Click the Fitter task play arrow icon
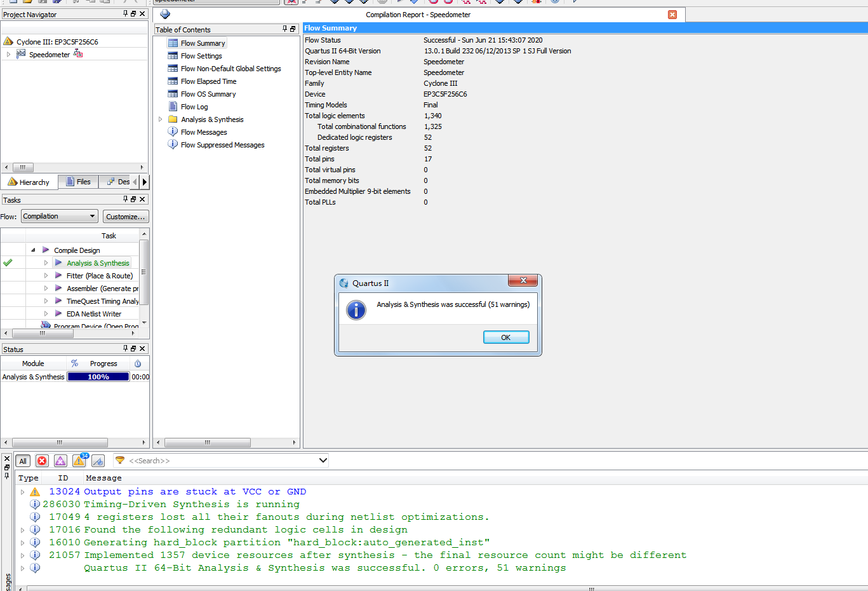868x591 pixels. click(58, 275)
